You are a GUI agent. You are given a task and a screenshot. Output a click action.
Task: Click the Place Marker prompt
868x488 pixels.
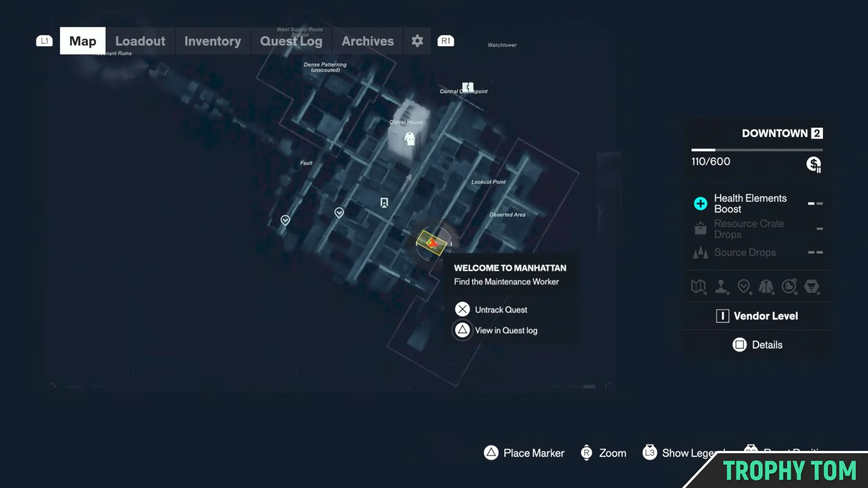pos(534,453)
